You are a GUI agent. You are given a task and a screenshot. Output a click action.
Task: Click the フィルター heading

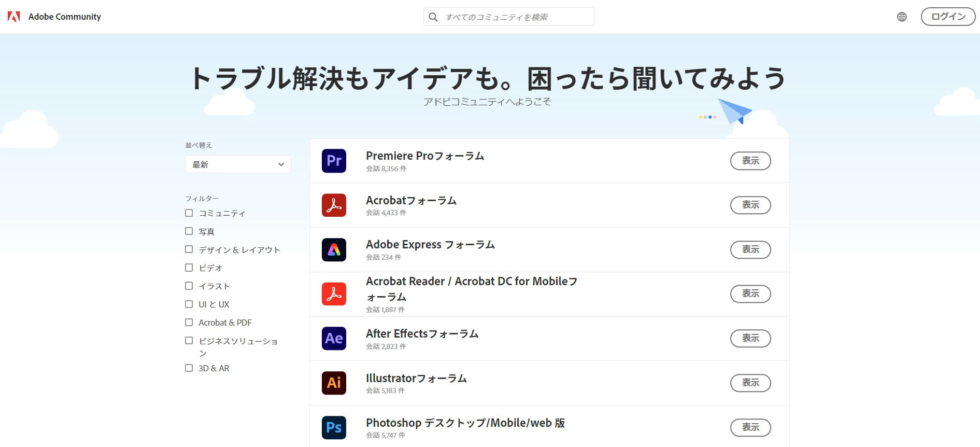[x=202, y=199]
